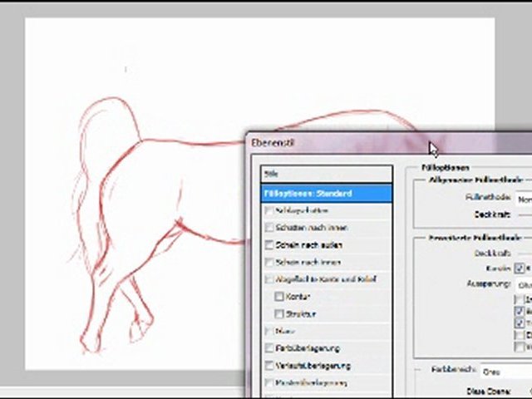Click the Ebenenstil dialog title bar
Screen dimensions: 532x399
pyautogui.click(x=349, y=143)
